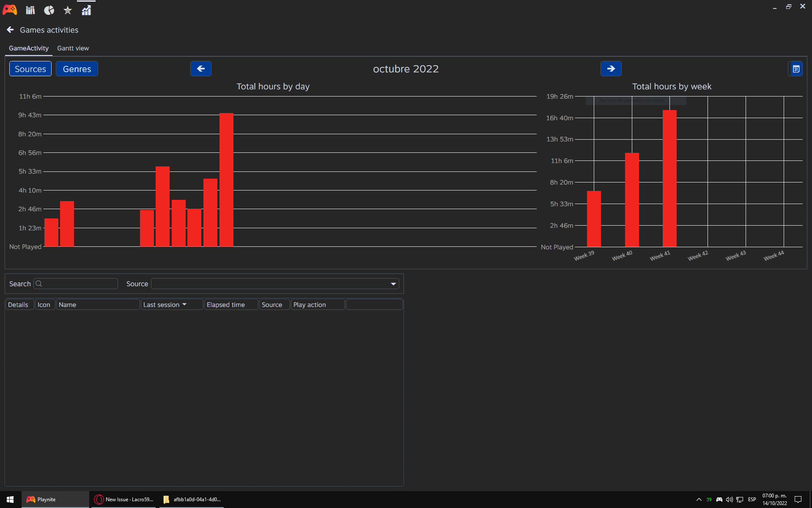812x508 pixels.
Task: Select the GameActivity chart icon in top toolbar
Action: point(86,10)
